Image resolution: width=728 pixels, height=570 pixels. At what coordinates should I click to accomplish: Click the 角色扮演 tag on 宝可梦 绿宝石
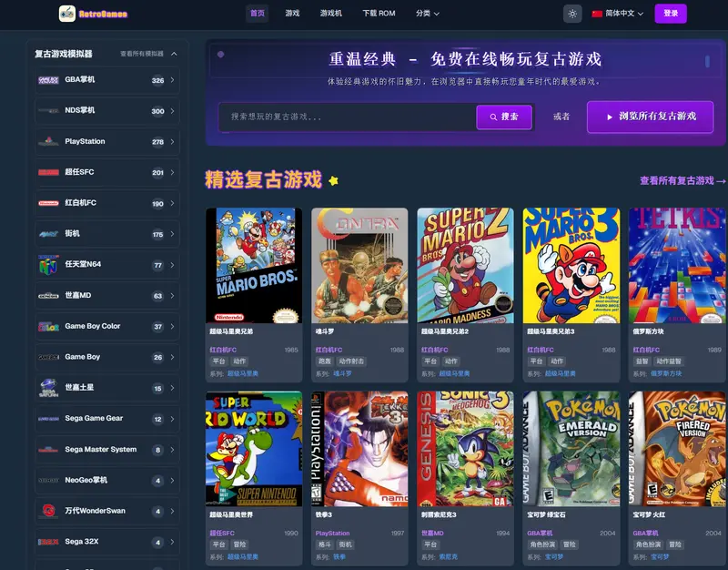(x=542, y=545)
